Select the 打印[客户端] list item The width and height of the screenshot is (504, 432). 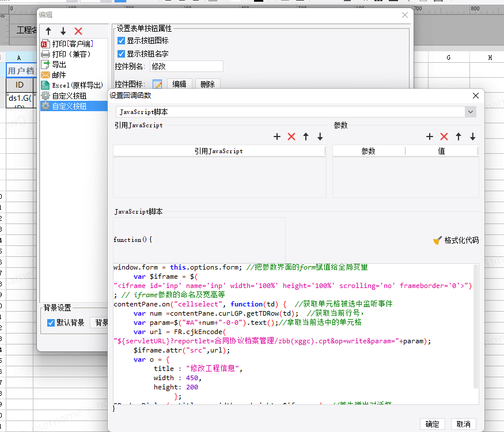point(73,44)
